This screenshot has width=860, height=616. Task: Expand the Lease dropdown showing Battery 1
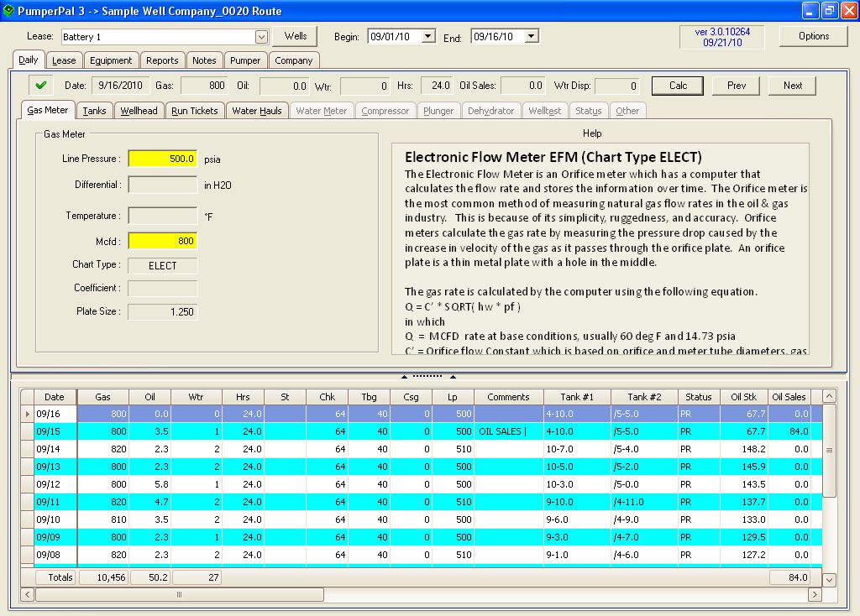click(x=261, y=37)
